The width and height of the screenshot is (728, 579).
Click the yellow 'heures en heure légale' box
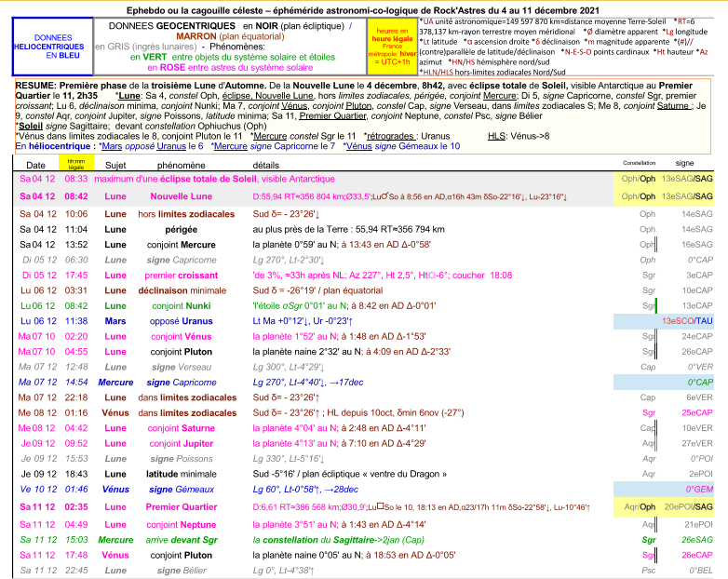[x=392, y=47]
